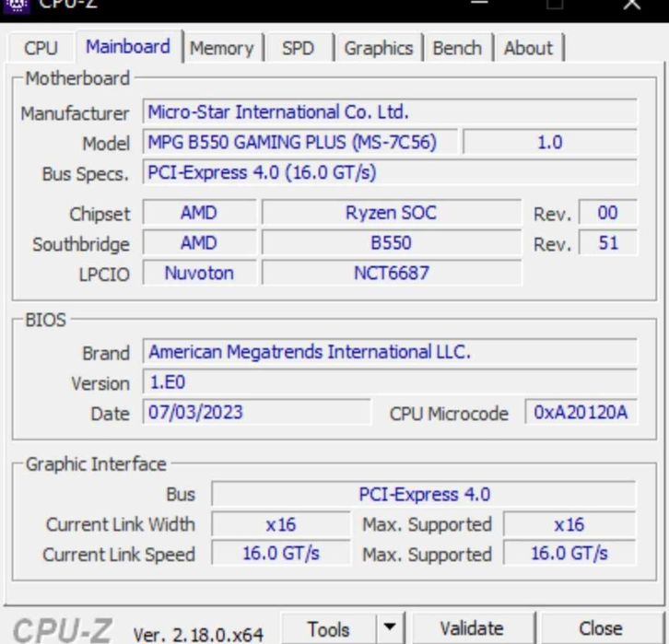
Task: Expand the Tools dropdown arrow
Action: click(389, 627)
